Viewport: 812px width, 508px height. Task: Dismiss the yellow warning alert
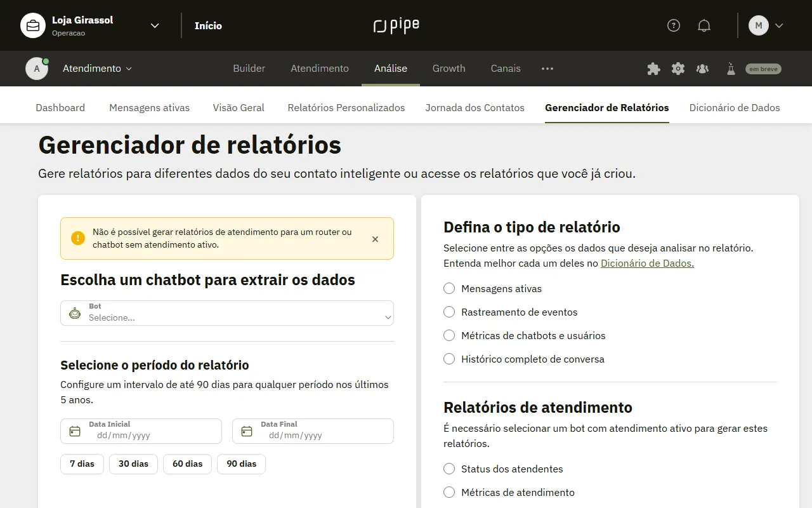(x=375, y=239)
